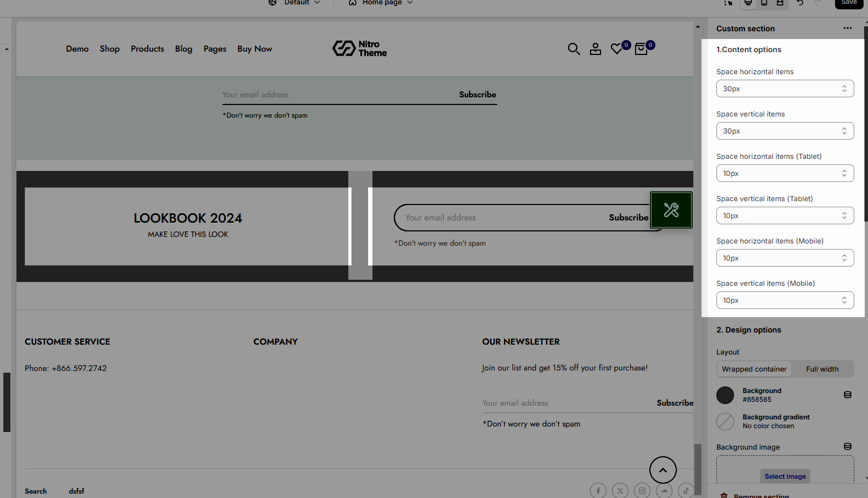Viewport: 868px width, 498px height.
Task: Click the Phone: +866.597.2742 text
Action: 66,368
